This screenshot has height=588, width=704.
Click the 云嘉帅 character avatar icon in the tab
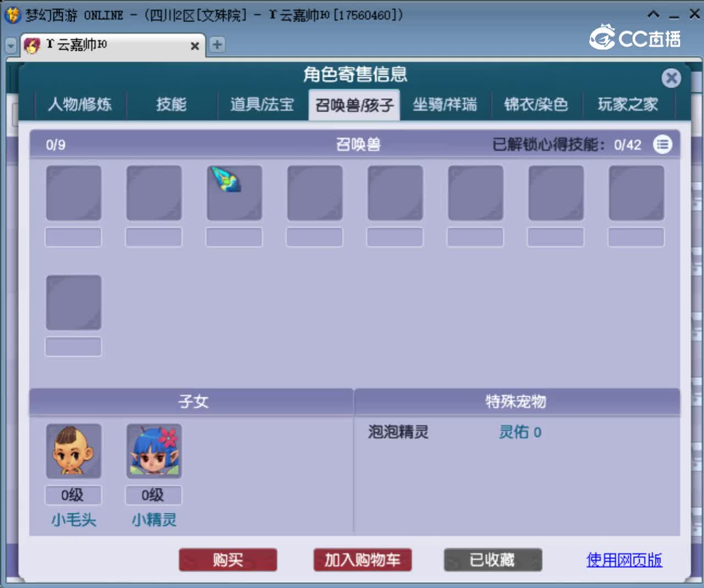pyautogui.click(x=32, y=45)
